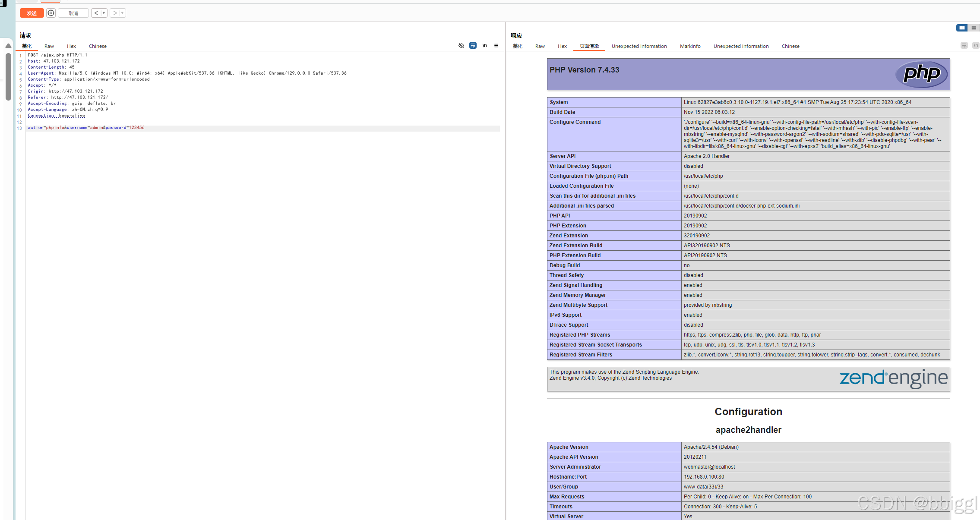The image size is (980, 520).
Task: Click \n icon in response panel
Action: click(975, 45)
